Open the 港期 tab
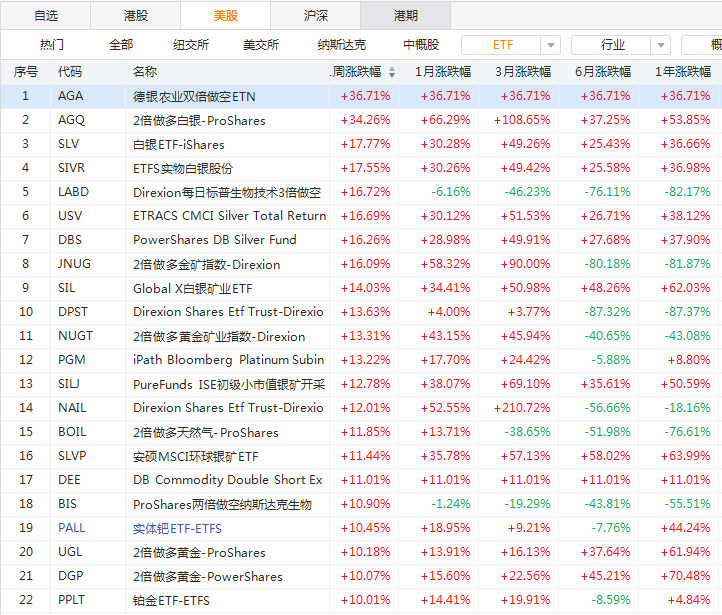Screen dimensions: 722x615 pos(405,16)
